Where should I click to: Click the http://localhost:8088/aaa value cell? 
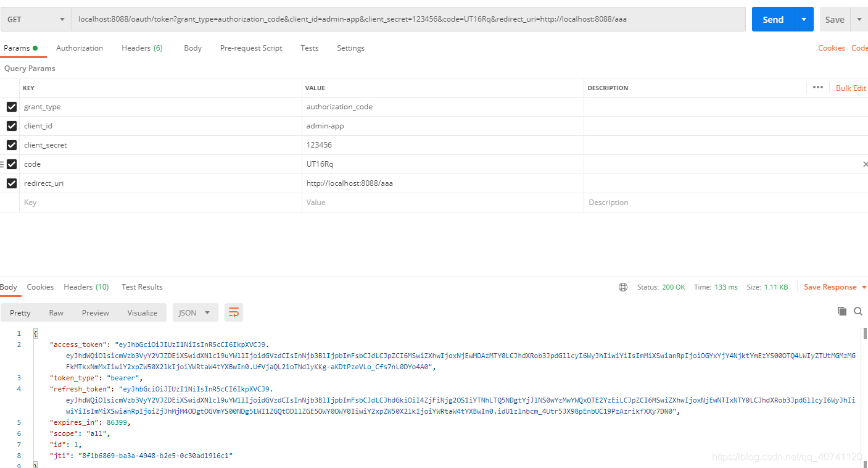point(443,183)
